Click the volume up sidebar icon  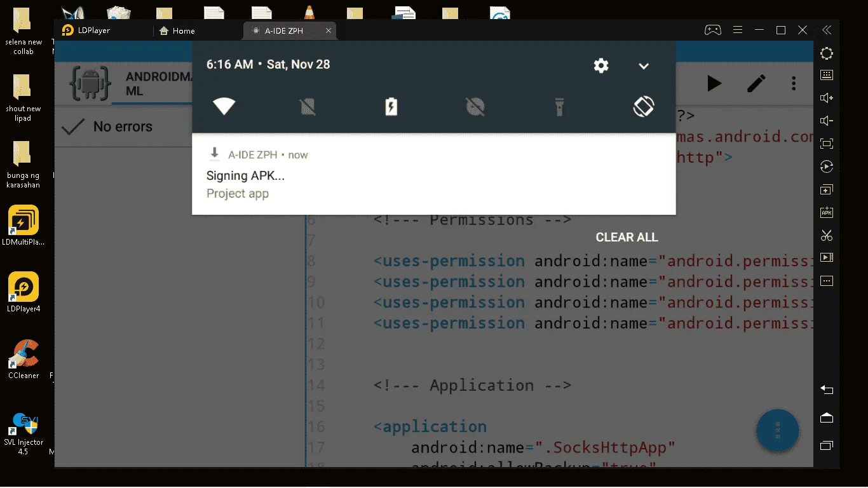click(827, 98)
